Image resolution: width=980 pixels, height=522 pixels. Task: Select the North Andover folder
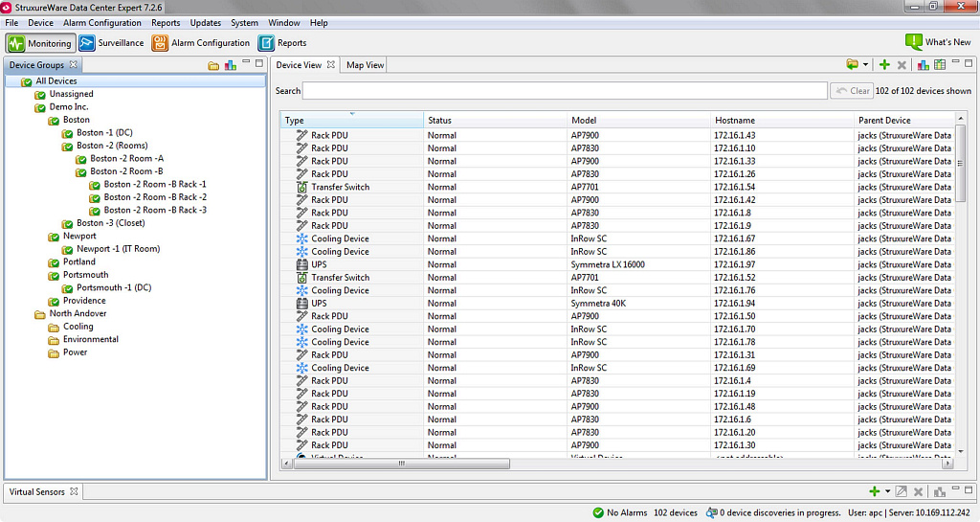(x=78, y=313)
